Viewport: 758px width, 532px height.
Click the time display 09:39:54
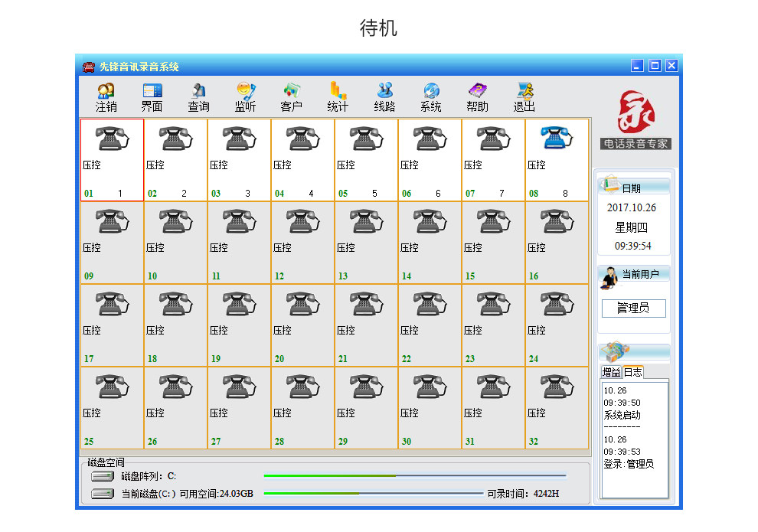tap(632, 246)
